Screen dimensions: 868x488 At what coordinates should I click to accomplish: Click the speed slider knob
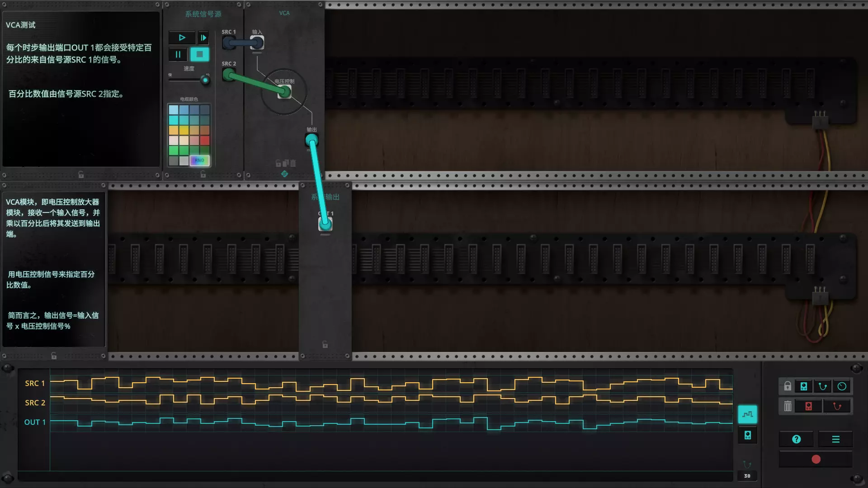click(x=205, y=80)
